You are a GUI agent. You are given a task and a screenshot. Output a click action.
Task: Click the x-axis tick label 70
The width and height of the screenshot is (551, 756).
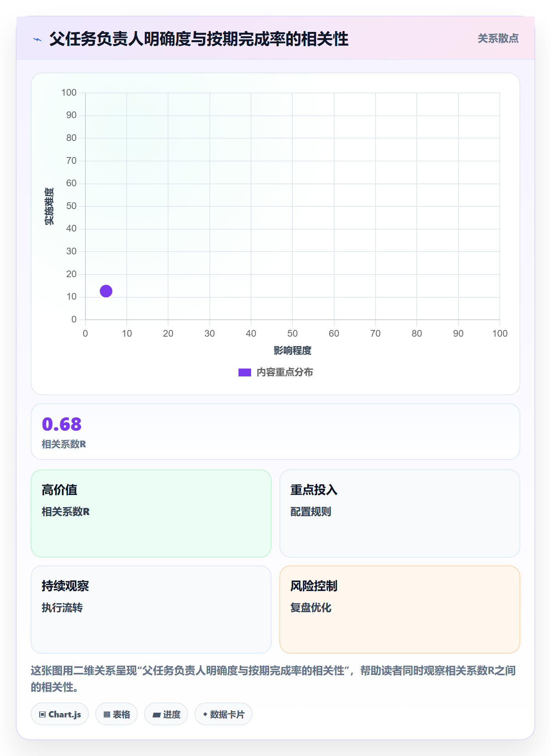(375, 334)
